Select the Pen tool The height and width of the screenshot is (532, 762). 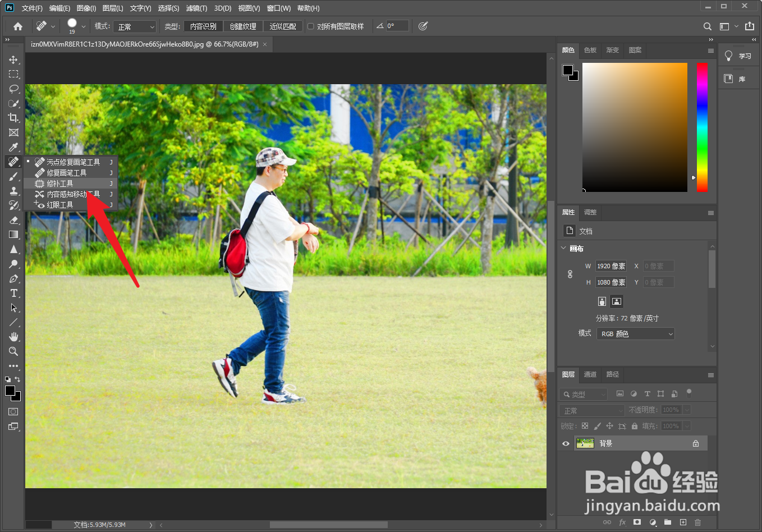(x=13, y=278)
